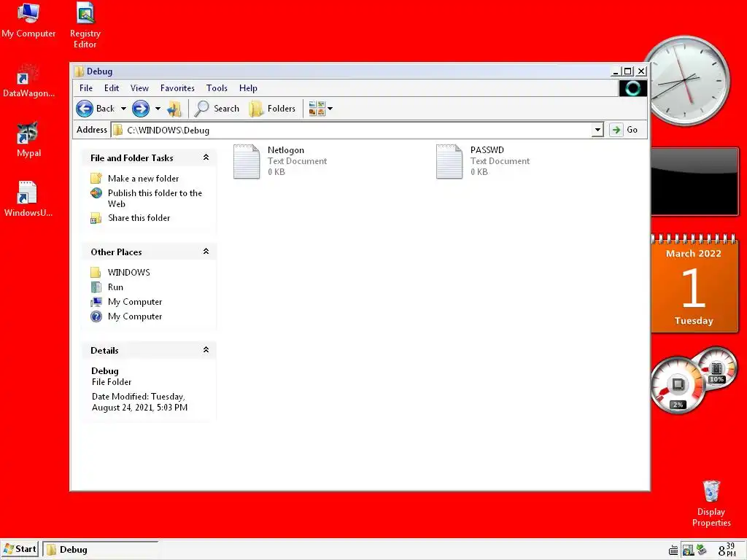Click the Forward arrow button
This screenshot has width=747, height=560.
click(x=141, y=109)
